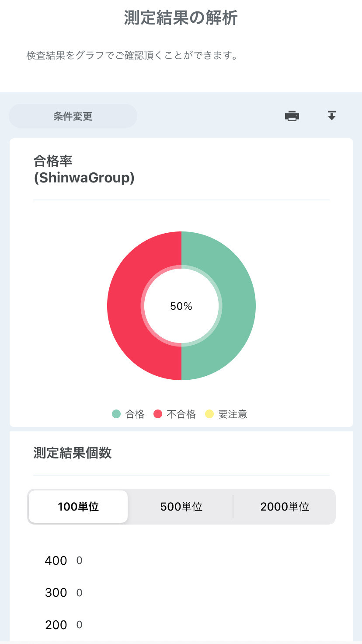Image resolution: width=362 pixels, height=644 pixels.
Task: Toggle the 合格 legend label
Action: (135, 414)
